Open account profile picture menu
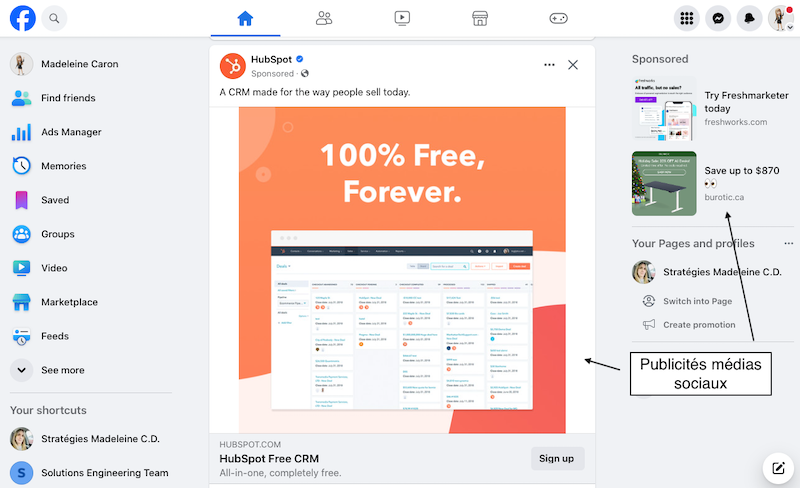Viewport: 800px width, 488px height. click(781, 18)
